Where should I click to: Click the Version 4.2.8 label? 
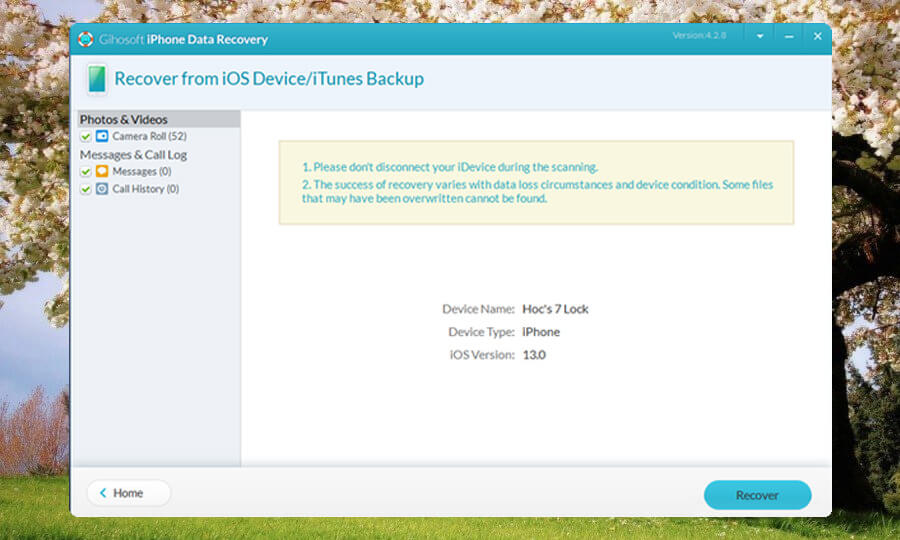[701, 36]
